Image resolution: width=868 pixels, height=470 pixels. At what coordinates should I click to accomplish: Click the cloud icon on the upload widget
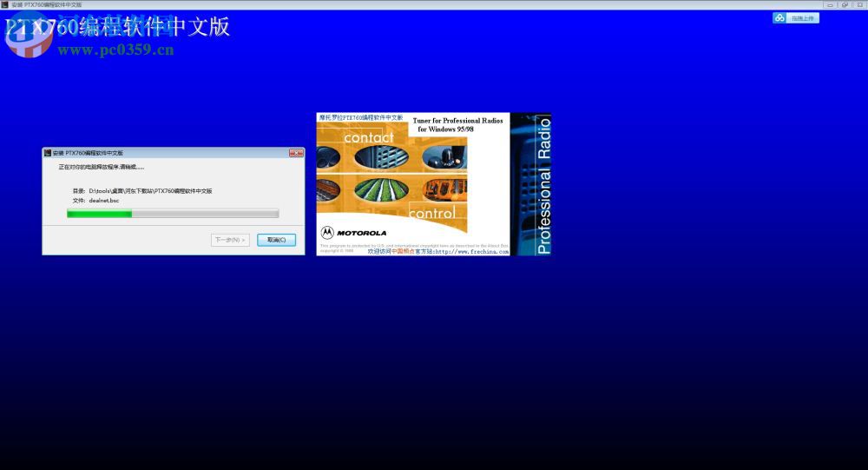[779, 17]
